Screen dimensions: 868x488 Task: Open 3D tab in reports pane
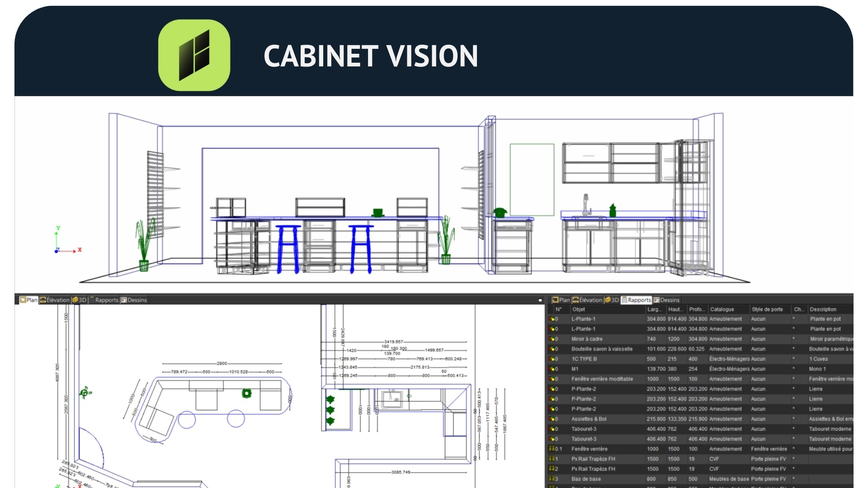pos(612,300)
